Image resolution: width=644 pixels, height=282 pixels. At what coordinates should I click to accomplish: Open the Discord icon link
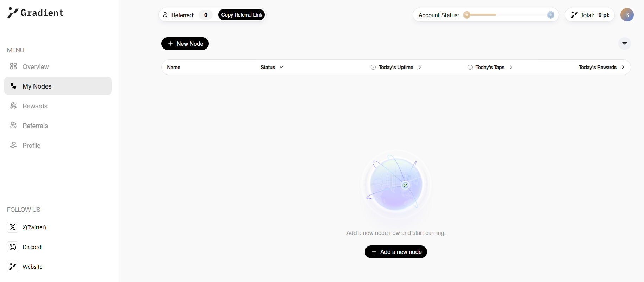(x=13, y=247)
